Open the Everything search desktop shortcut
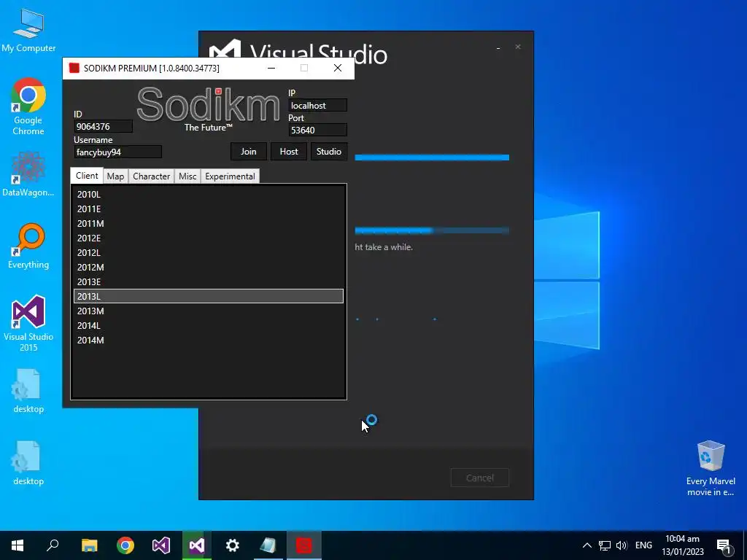This screenshot has width=747, height=560. 28,246
